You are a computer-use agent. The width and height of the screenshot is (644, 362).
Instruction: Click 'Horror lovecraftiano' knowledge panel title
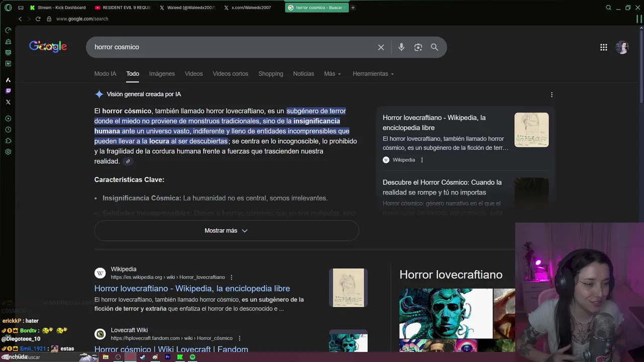451,275
